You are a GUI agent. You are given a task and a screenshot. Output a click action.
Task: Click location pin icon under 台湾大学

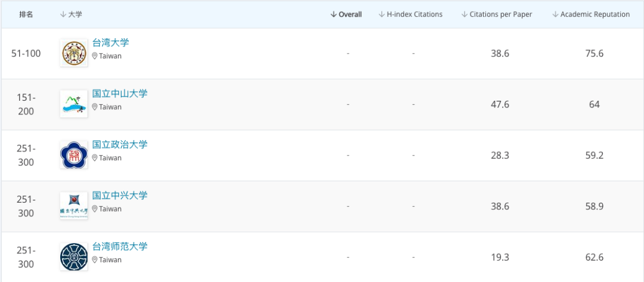pos(94,56)
